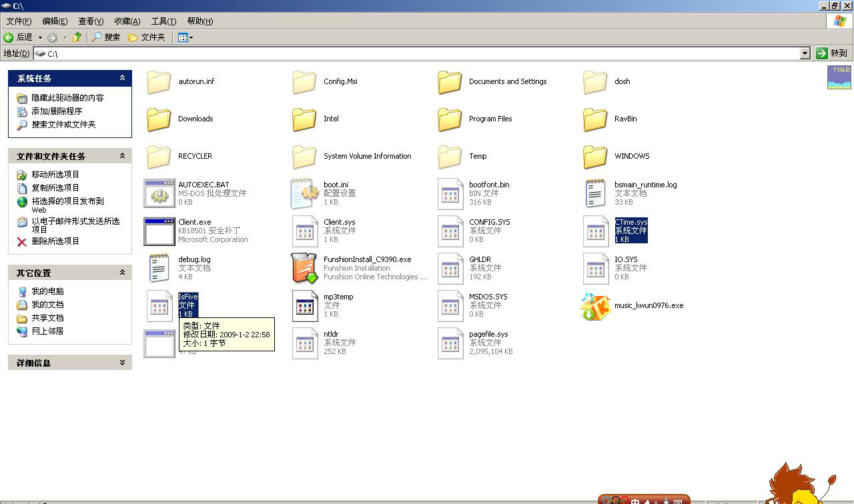Image resolution: width=854 pixels, height=504 pixels.
Task: Click the address bar input field
Action: point(420,53)
